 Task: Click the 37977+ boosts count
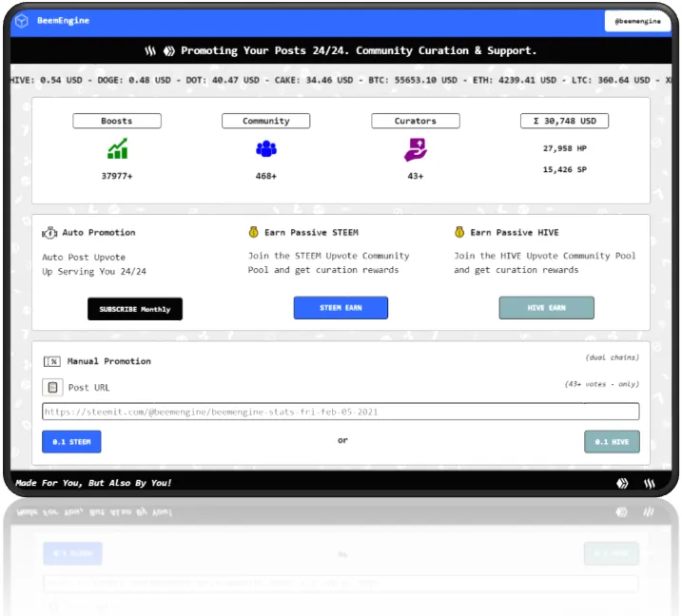(x=117, y=176)
